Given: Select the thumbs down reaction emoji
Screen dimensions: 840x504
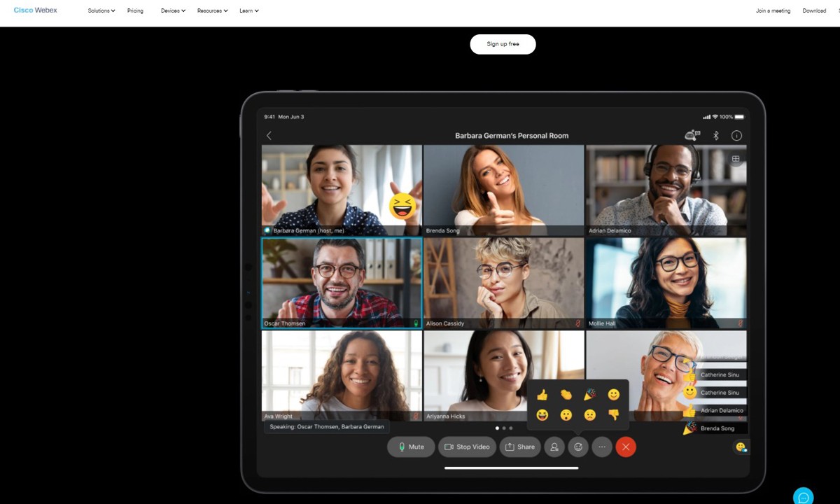Looking at the screenshot, I should (614, 414).
